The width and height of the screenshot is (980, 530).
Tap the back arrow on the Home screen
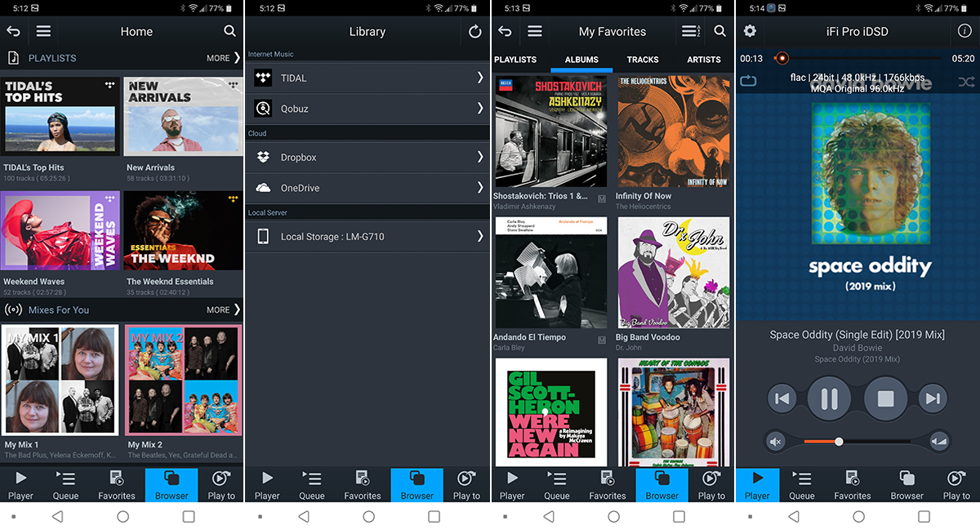click(13, 31)
